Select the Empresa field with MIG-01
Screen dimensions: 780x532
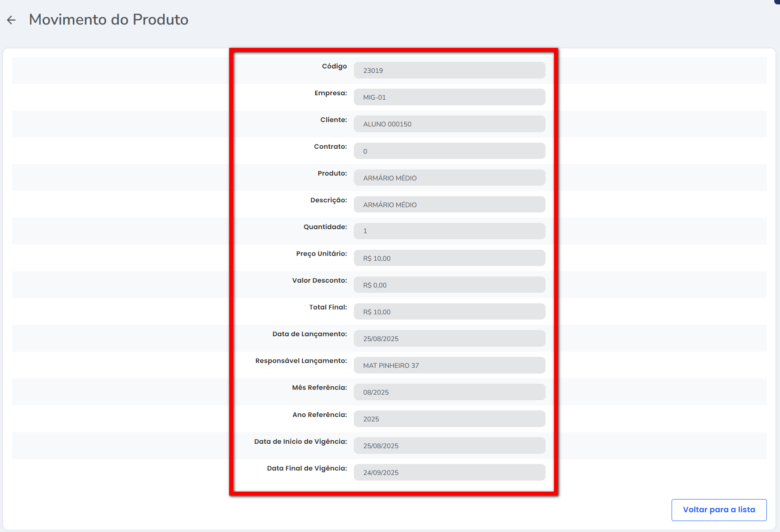(x=449, y=97)
